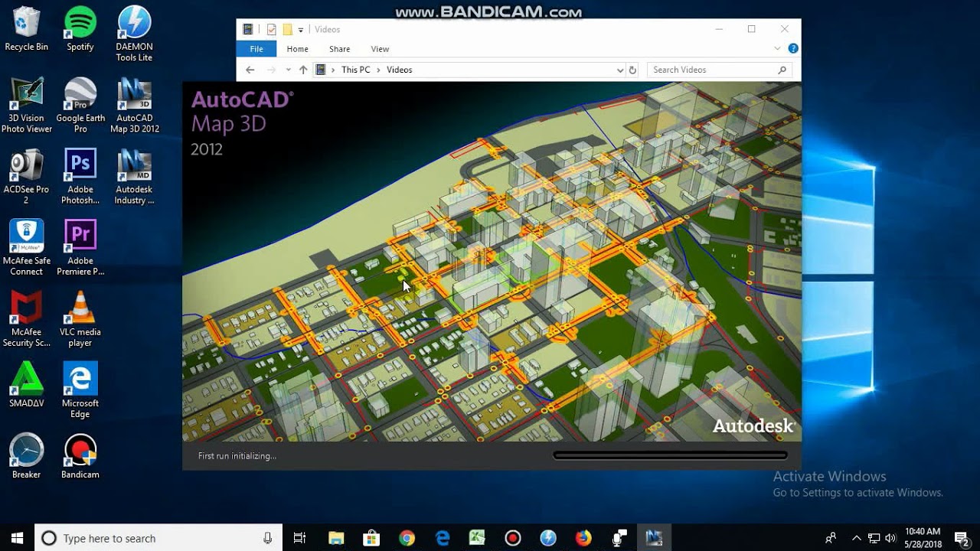Viewport: 980px width, 551px height.
Task: Go back in Explorer navigation
Action: point(250,70)
